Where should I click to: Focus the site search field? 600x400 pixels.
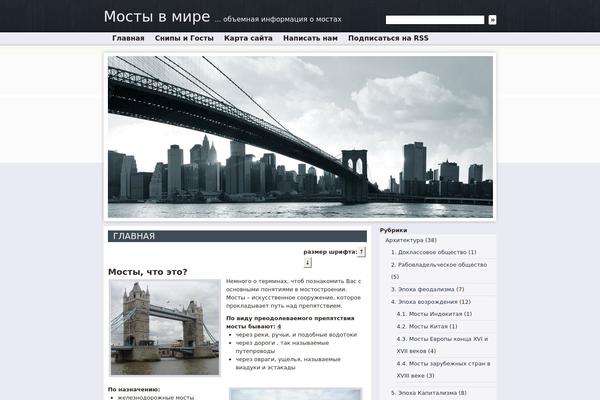coord(435,20)
